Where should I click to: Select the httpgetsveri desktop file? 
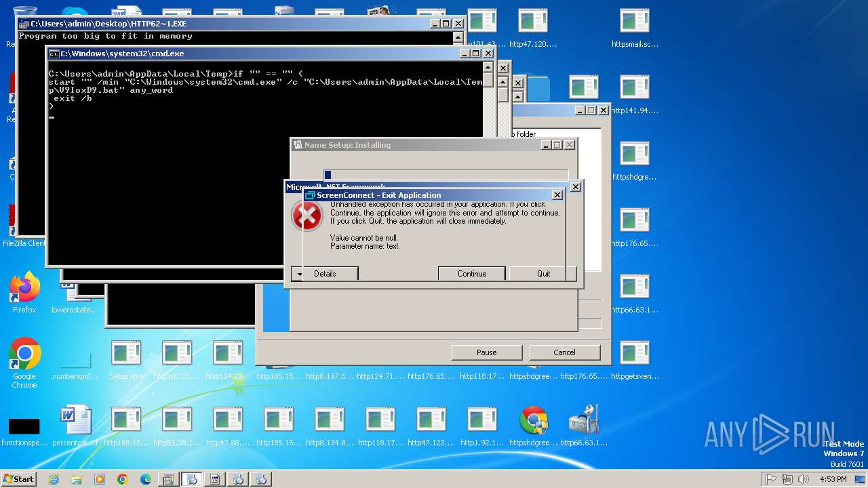point(635,361)
